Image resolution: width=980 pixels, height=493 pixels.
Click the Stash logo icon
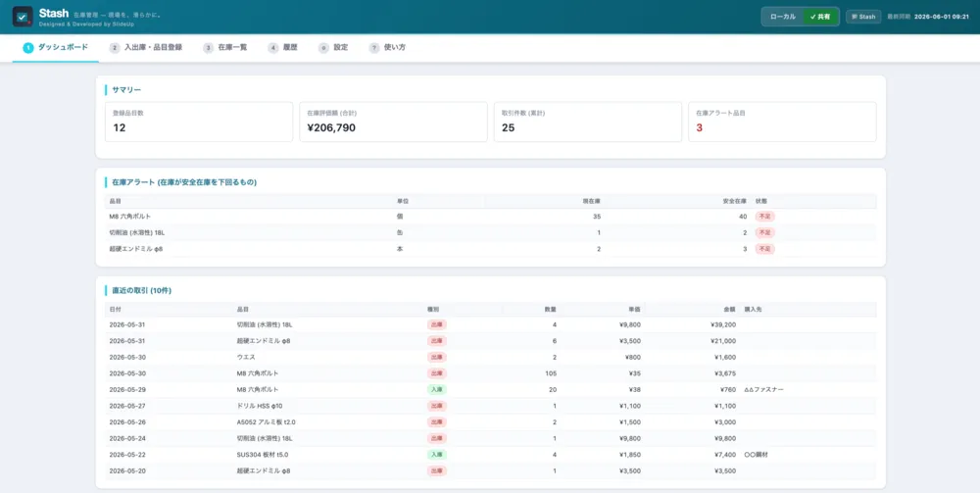point(23,17)
